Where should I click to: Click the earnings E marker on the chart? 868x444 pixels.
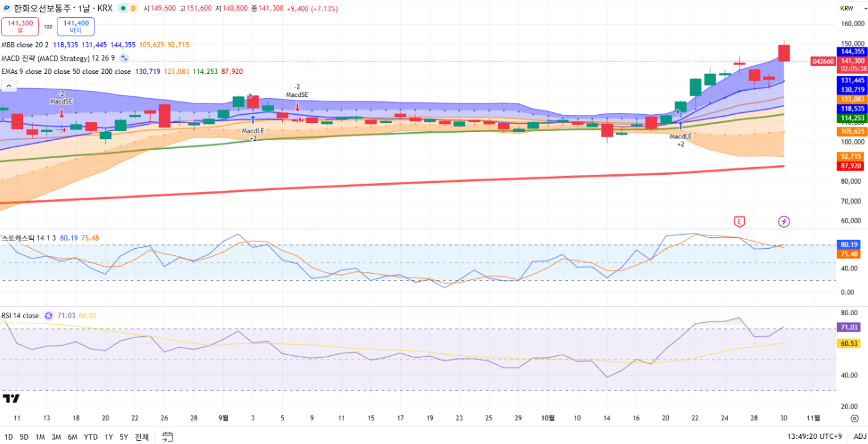(x=740, y=221)
